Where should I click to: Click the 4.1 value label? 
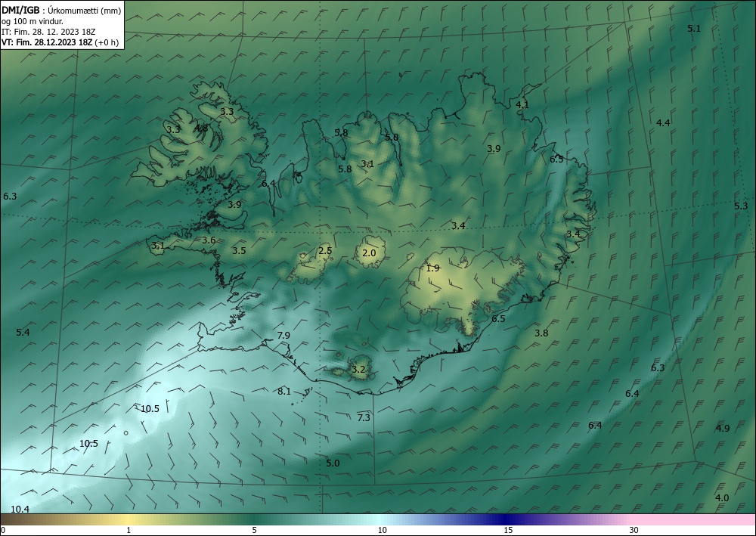(x=522, y=104)
